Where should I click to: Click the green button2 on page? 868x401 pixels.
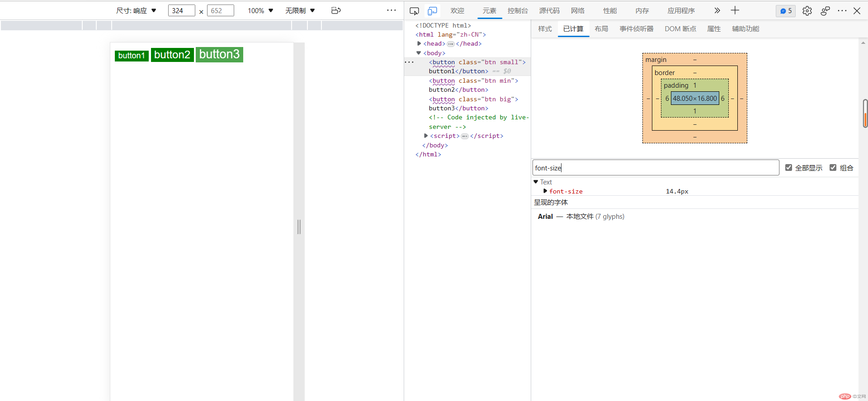click(172, 55)
